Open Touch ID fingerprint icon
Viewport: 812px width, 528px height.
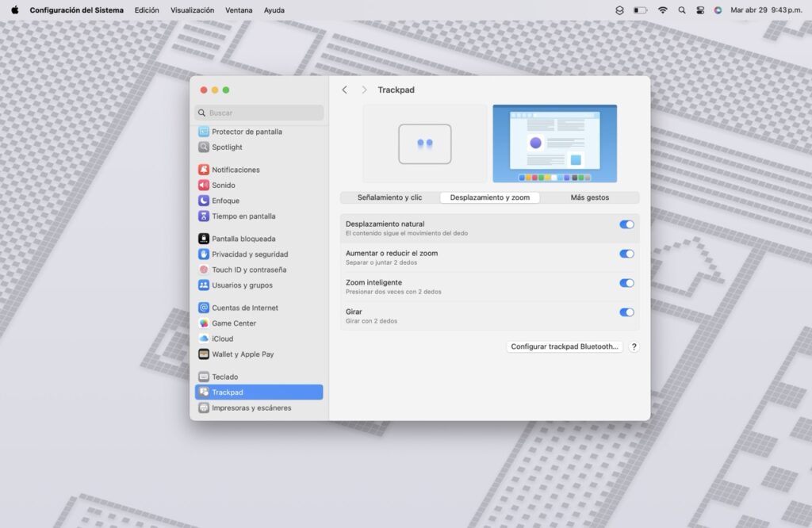tap(204, 270)
